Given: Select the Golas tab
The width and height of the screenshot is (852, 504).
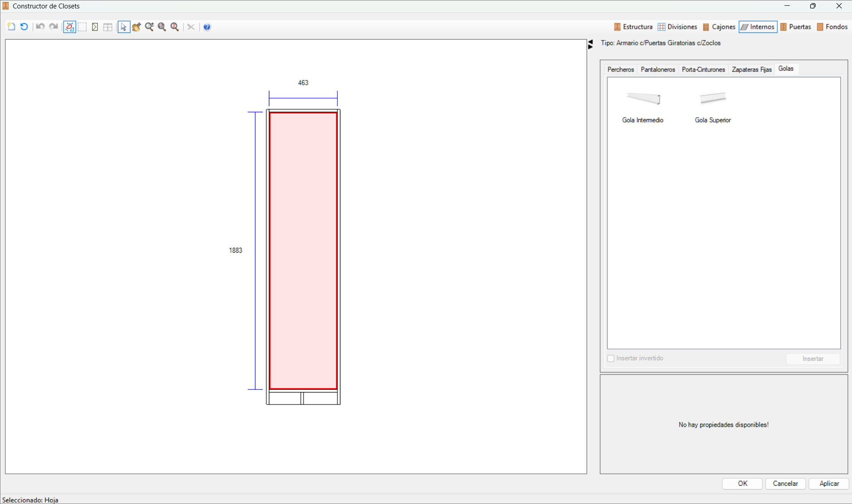Looking at the screenshot, I should click(x=786, y=69).
